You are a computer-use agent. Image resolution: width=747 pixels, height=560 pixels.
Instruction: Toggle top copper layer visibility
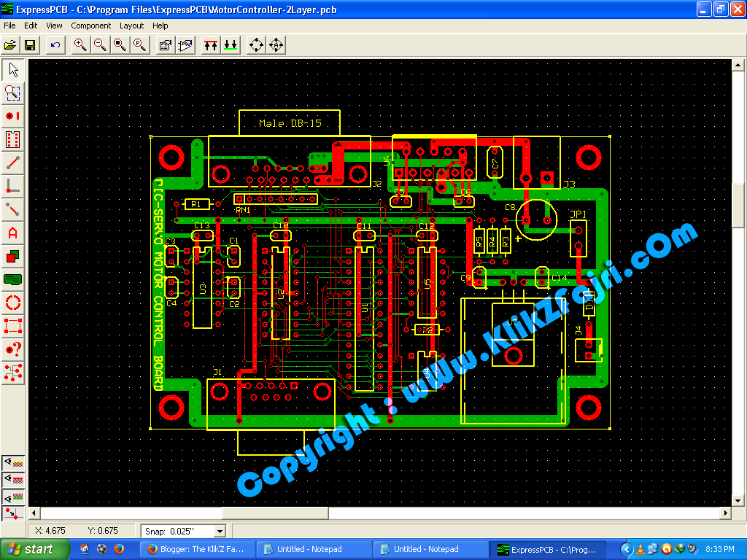tap(13, 480)
